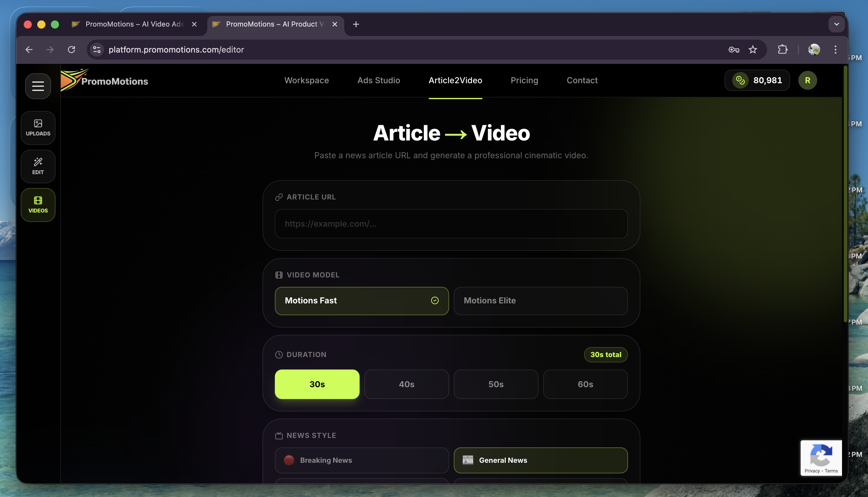Image resolution: width=868 pixels, height=497 pixels.
Task: Expand the browser tab search chevron
Action: click(836, 24)
